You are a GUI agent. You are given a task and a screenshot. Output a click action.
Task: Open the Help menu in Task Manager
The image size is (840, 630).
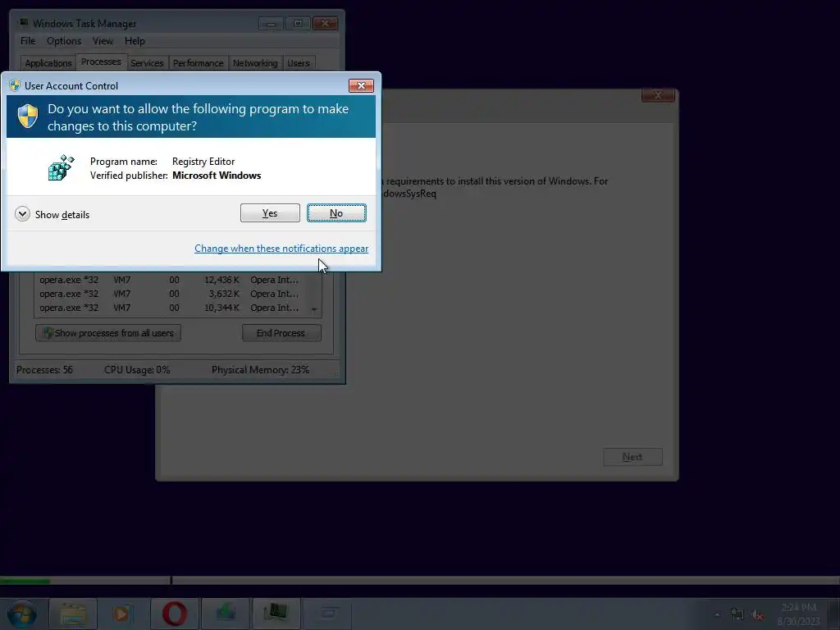tap(135, 41)
